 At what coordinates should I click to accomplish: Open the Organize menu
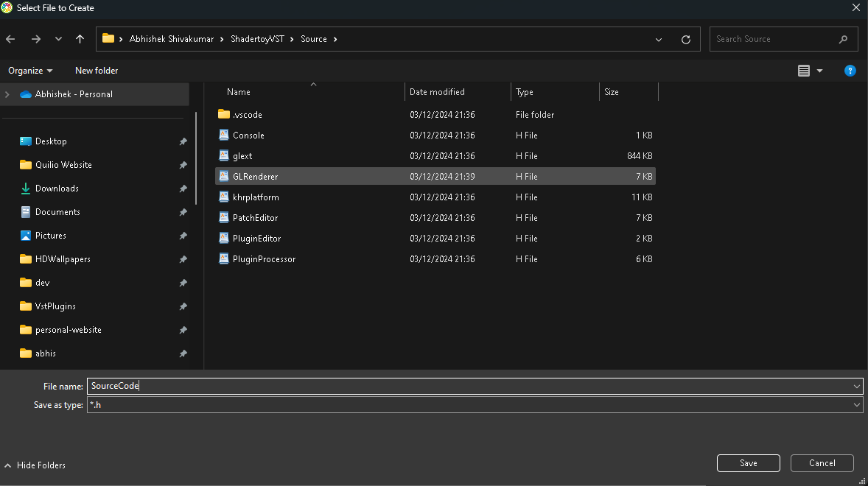click(30, 70)
